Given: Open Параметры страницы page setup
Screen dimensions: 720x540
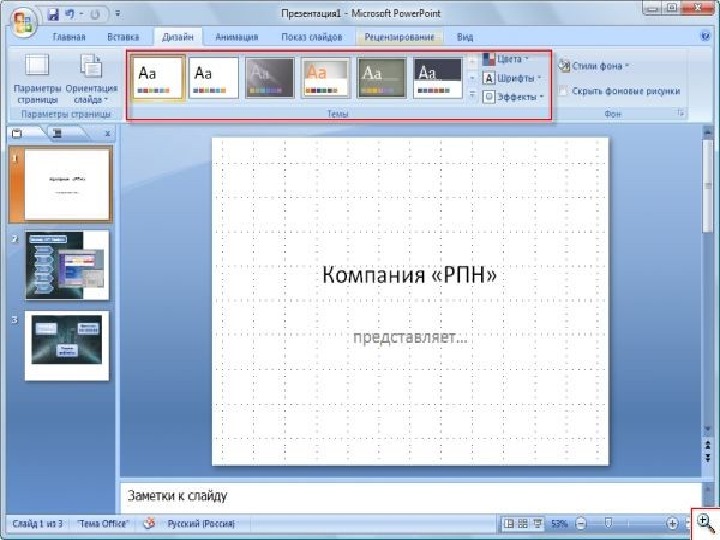Looking at the screenshot, I should point(37,79).
